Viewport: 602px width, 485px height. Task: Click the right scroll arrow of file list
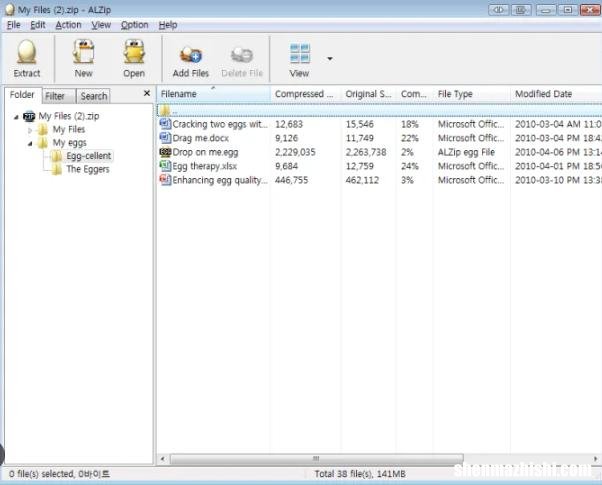(595, 459)
